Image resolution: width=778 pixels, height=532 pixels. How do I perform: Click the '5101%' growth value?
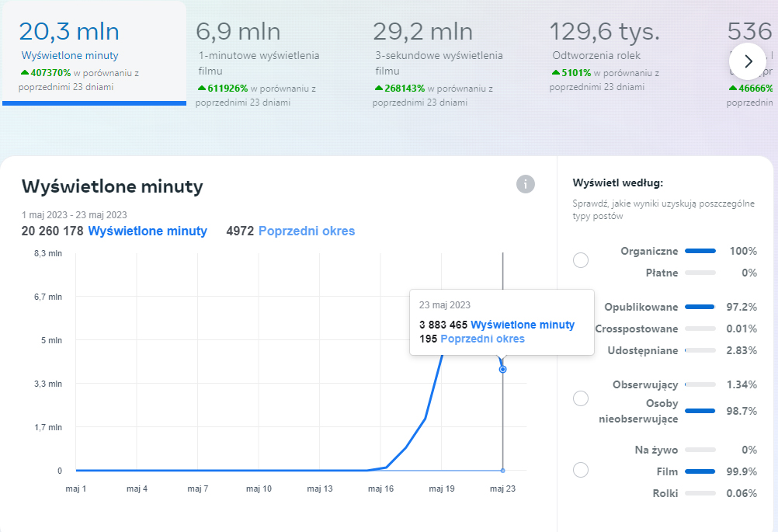576,73
